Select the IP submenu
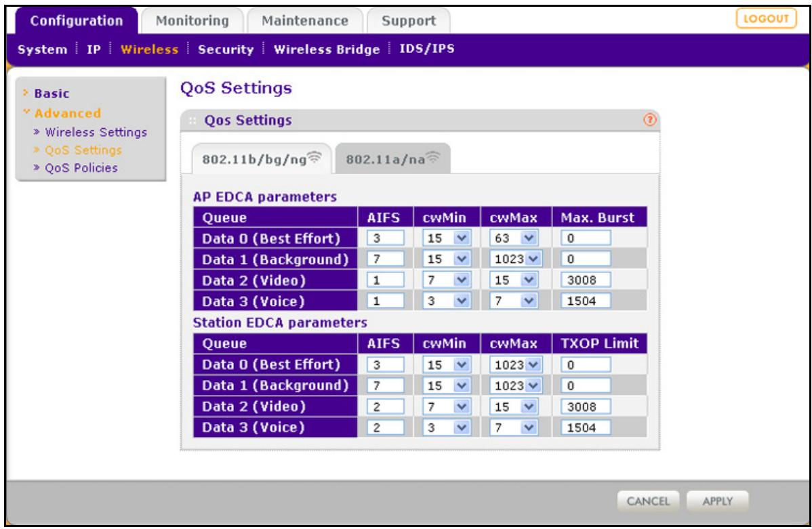The width and height of the screenshot is (812, 529). coord(94,49)
